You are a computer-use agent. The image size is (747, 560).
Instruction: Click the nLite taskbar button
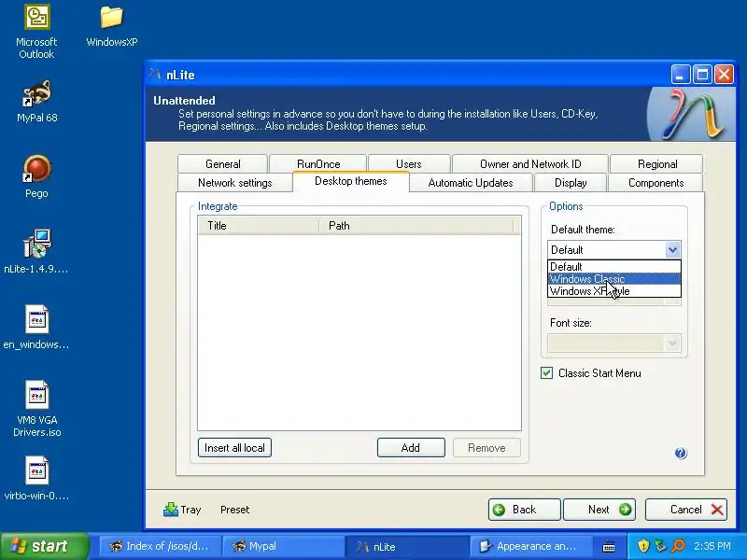(407, 546)
